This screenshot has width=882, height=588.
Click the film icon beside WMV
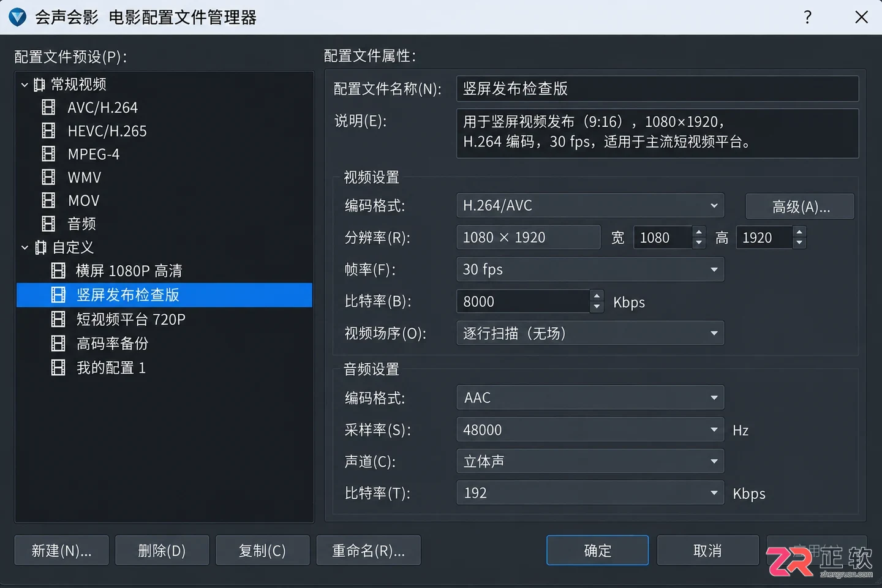(48, 177)
